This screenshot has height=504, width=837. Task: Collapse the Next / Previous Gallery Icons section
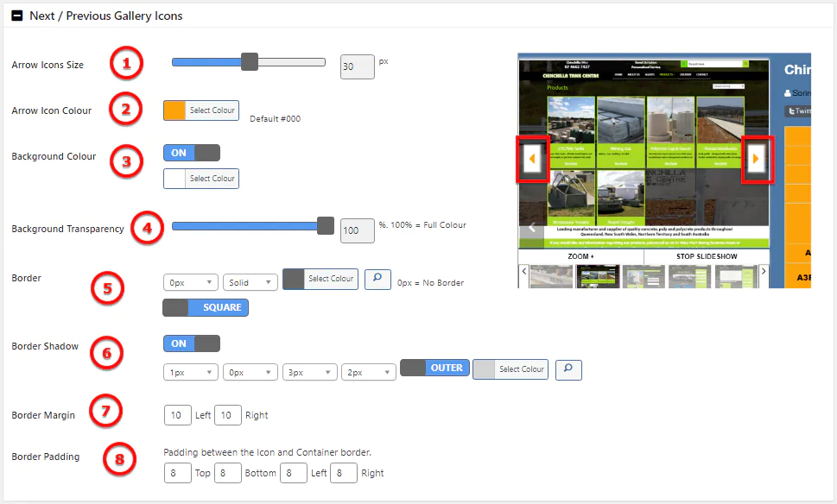click(x=16, y=16)
